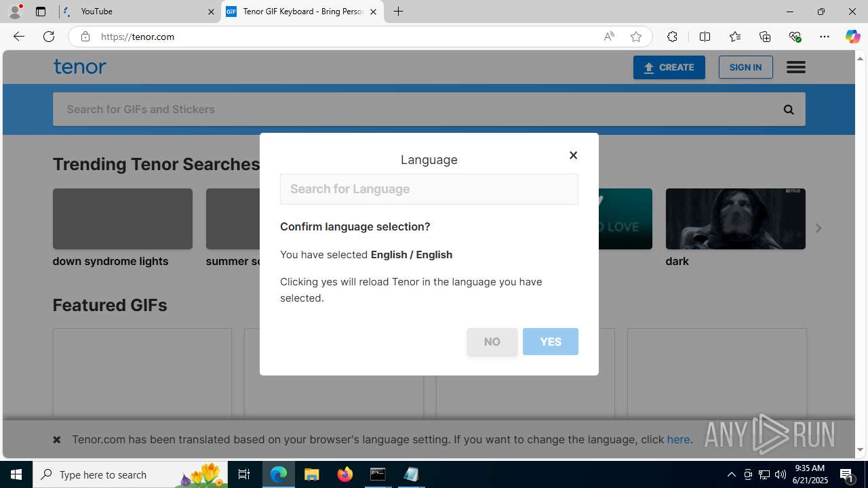
Task: Show hidden system tray icons
Action: 731,474
